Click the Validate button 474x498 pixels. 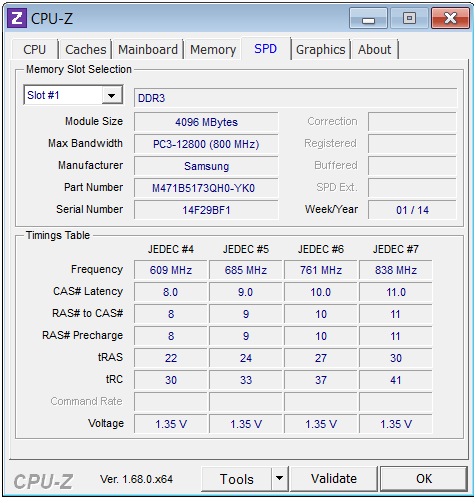[x=334, y=479]
